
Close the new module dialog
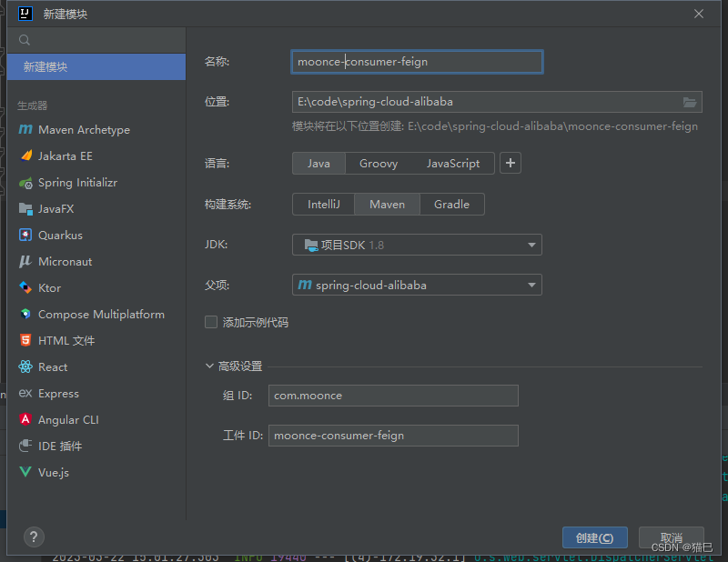(699, 14)
